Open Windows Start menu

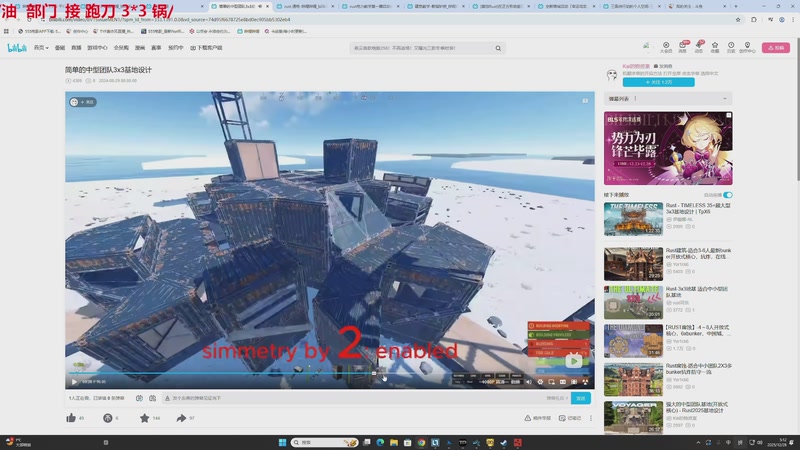pos(282,442)
